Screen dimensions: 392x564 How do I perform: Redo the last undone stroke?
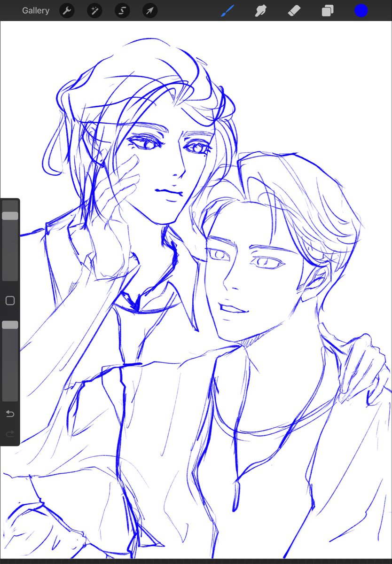point(10,434)
